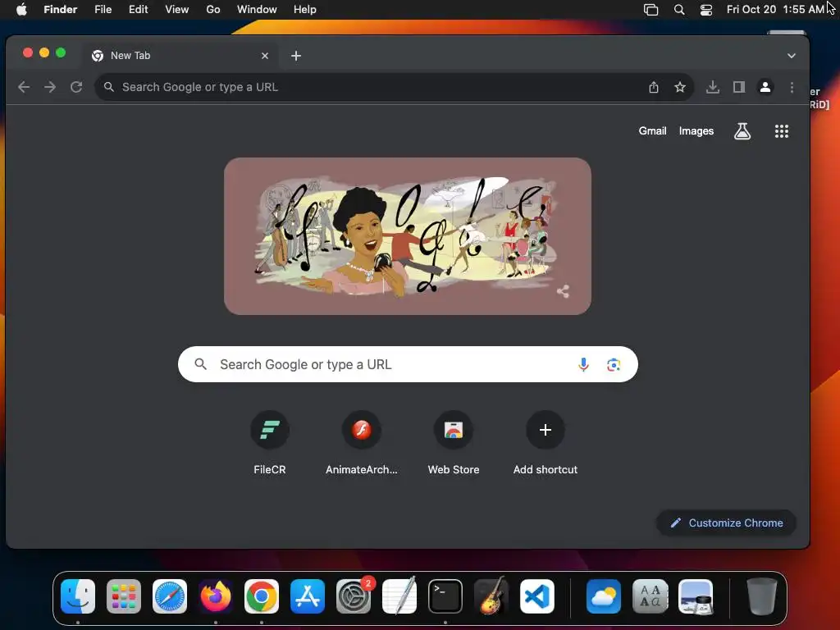
Task: Open the Go menu
Action: pyautogui.click(x=213, y=10)
